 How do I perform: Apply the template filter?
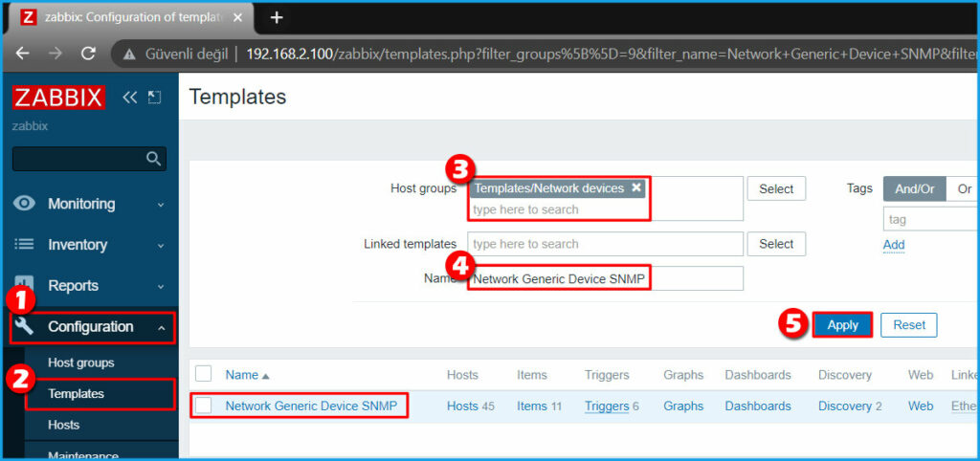[x=842, y=325]
